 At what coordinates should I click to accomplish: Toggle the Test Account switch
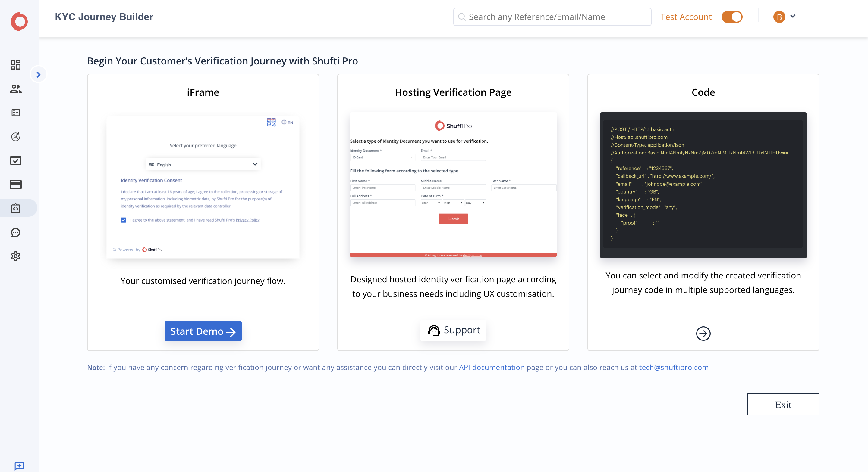pos(731,17)
